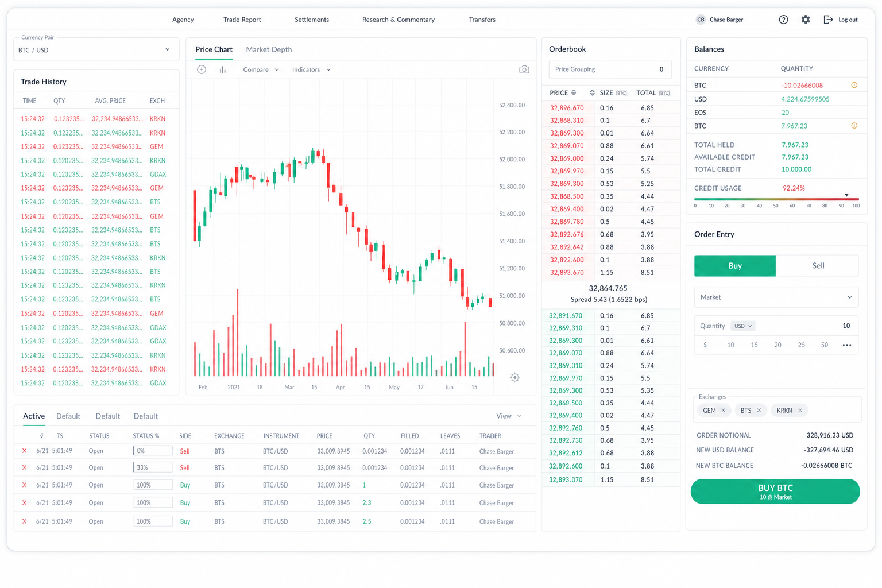Expand the View dropdown above orders table
Viewport: 882px width, 588px height.
pos(509,416)
